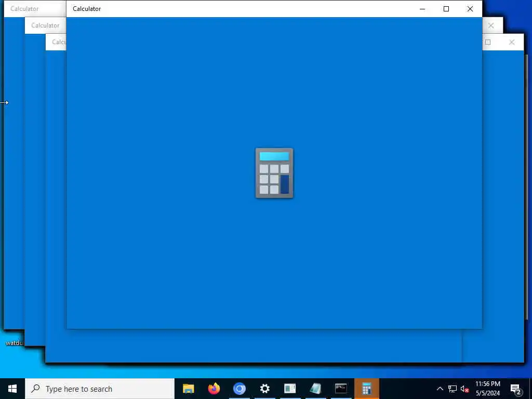Switch to the Command Prompt taskbar icon
The image size is (532, 399).
click(341, 389)
